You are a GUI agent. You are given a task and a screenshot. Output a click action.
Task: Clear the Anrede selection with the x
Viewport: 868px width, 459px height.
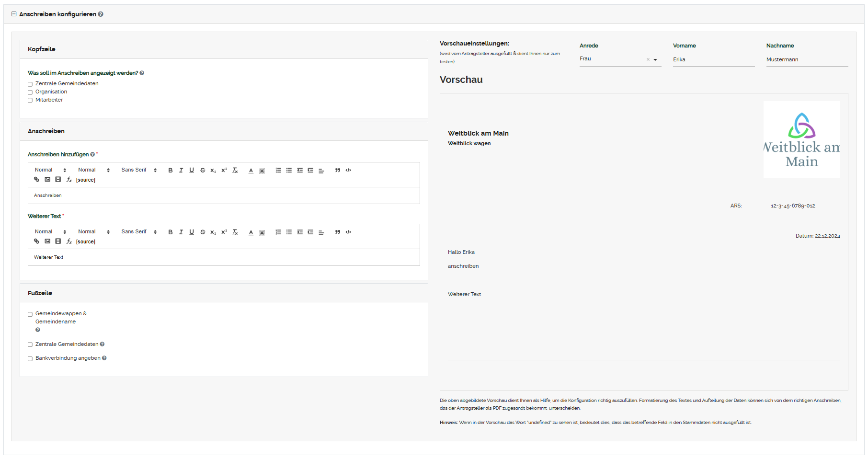(648, 60)
